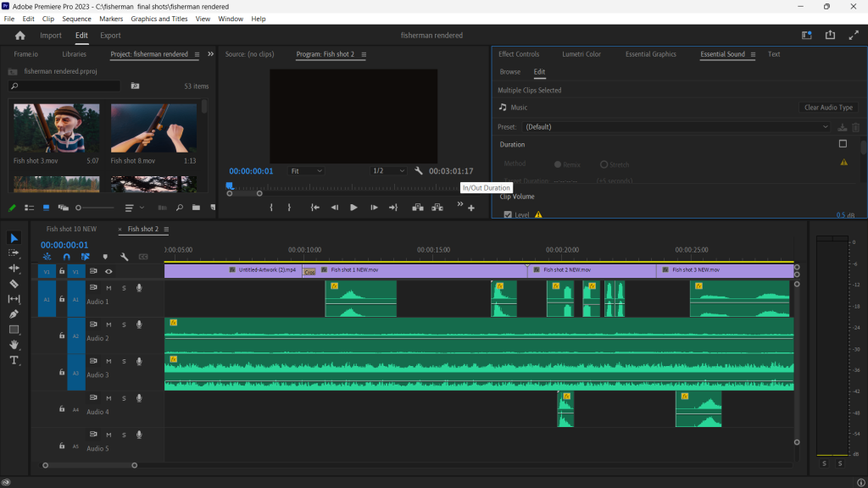Switch to the Lumetri Color tab

(x=581, y=54)
